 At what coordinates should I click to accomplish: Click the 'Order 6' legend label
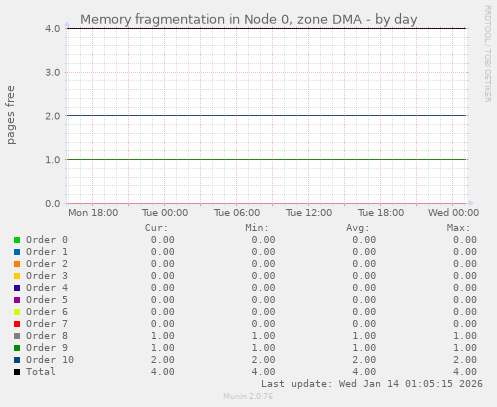tap(47, 312)
